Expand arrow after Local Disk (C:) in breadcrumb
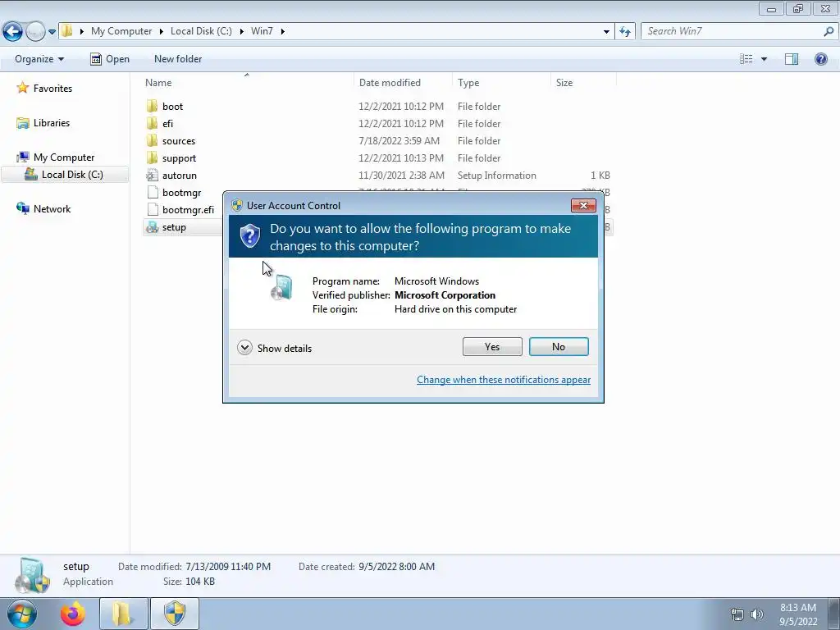840x630 pixels. pyautogui.click(x=241, y=31)
